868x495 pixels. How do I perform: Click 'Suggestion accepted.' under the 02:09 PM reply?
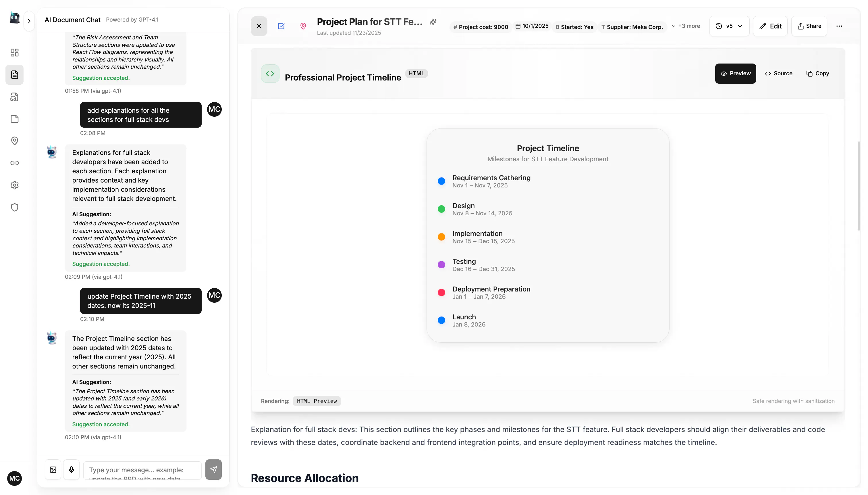tap(101, 264)
